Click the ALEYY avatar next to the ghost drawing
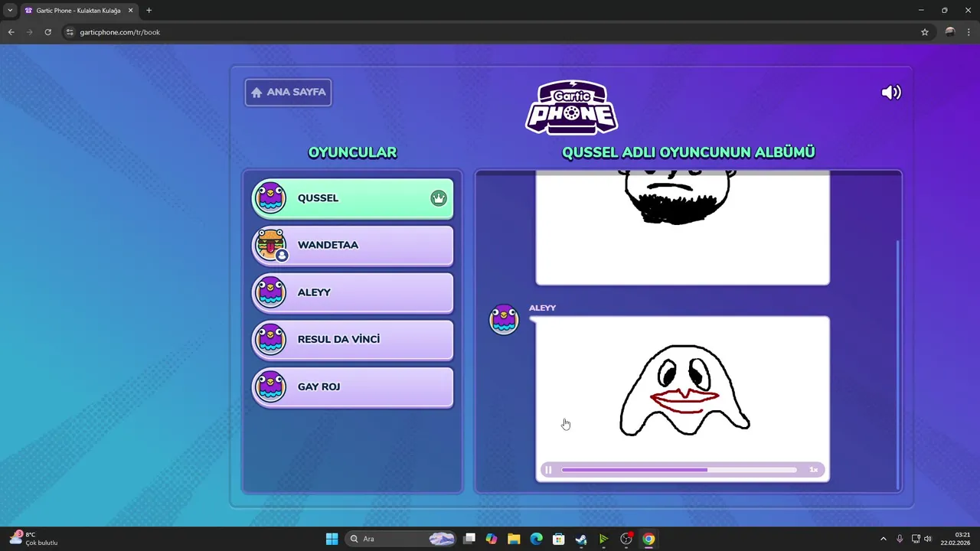The image size is (980, 551). pos(504,319)
